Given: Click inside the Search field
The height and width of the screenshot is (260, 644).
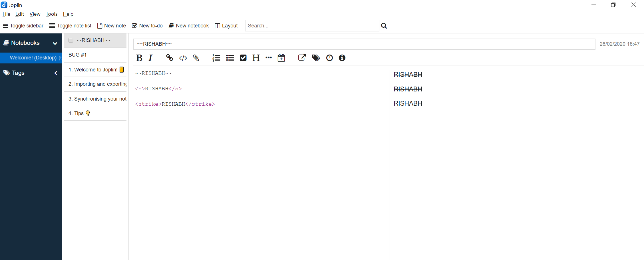Looking at the screenshot, I should click(312, 25).
